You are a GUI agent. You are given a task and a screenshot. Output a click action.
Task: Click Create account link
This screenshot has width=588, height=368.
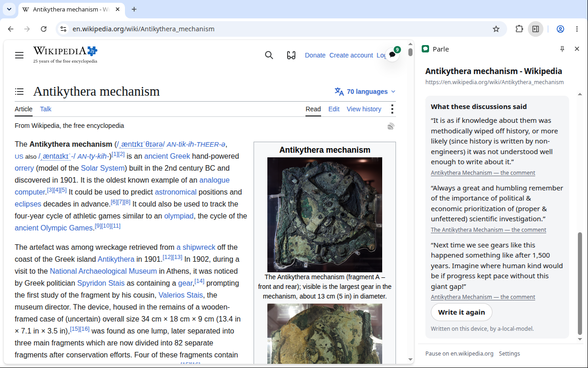(x=351, y=55)
